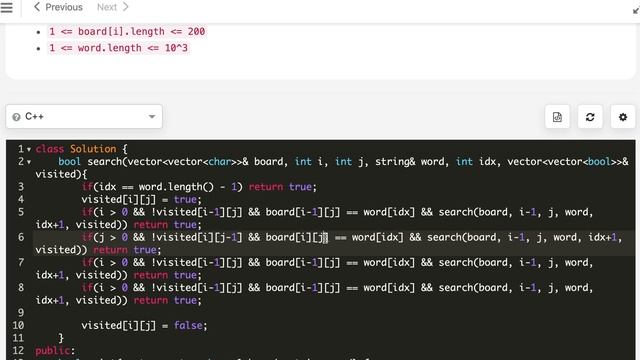The height and width of the screenshot is (360, 640).
Task: Reset code with the refresh icon
Action: point(590,117)
